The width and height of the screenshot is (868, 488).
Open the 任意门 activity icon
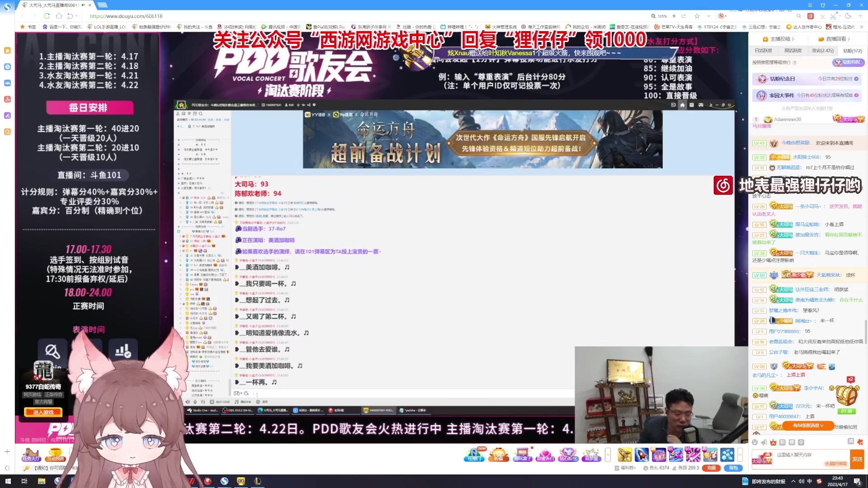click(474, 454)
